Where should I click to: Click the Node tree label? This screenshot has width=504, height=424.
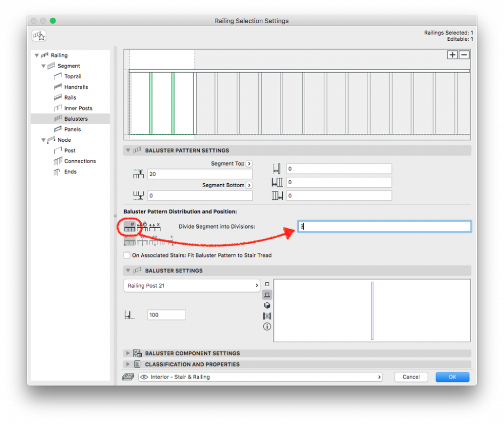click(x=64, y=140)
